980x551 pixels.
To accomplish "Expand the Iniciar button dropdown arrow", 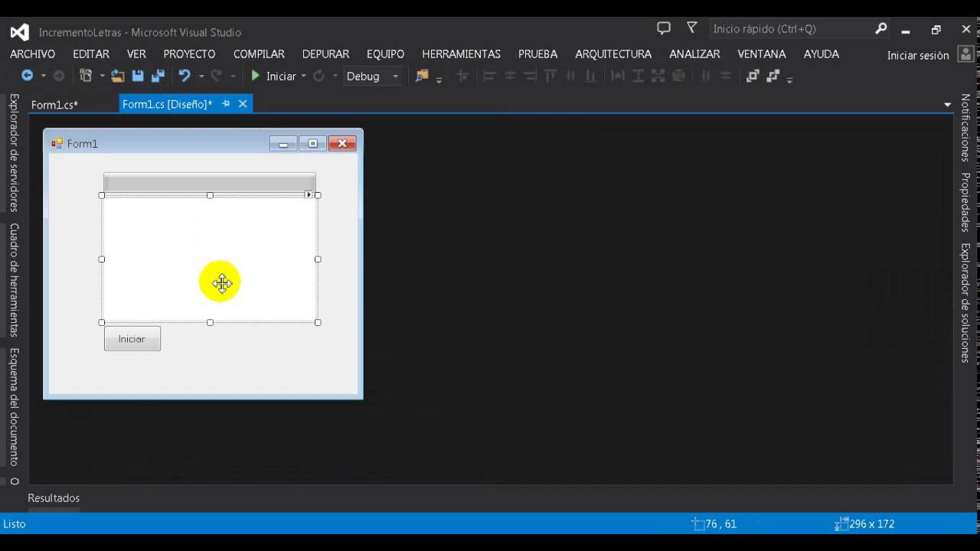I will click(303, 76).
